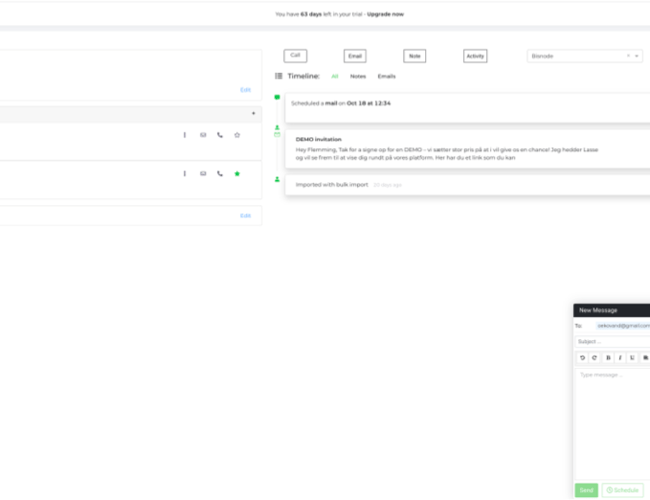Open the more-options menu in the unfilled-star contact row

click(x=184, y=135)
